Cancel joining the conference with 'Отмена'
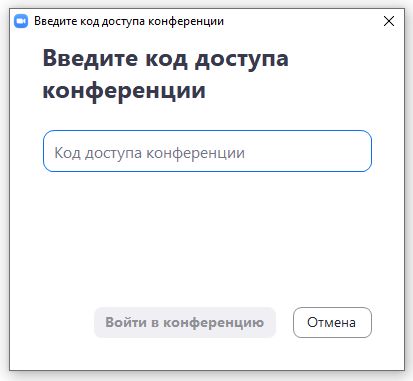Screen dimensions: 413x381 coord(332,322)
